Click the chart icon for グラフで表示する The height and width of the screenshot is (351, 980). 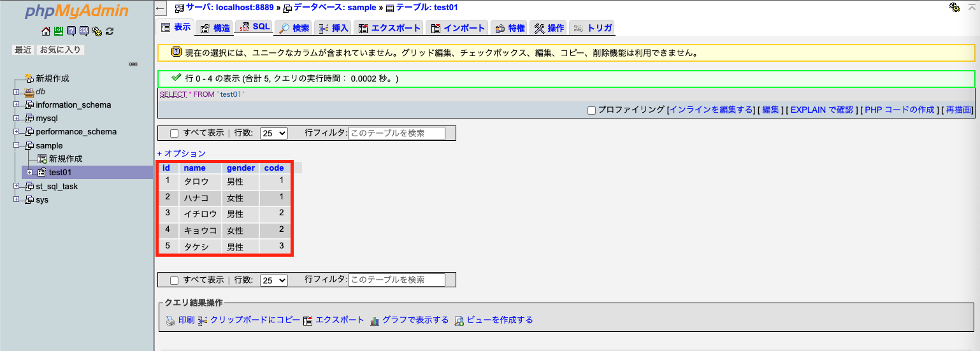(375, 320)
